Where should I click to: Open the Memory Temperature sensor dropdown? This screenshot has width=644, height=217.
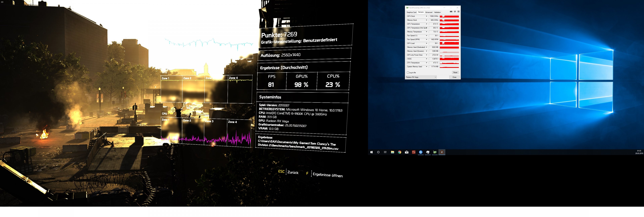click(x=426, y=32)
